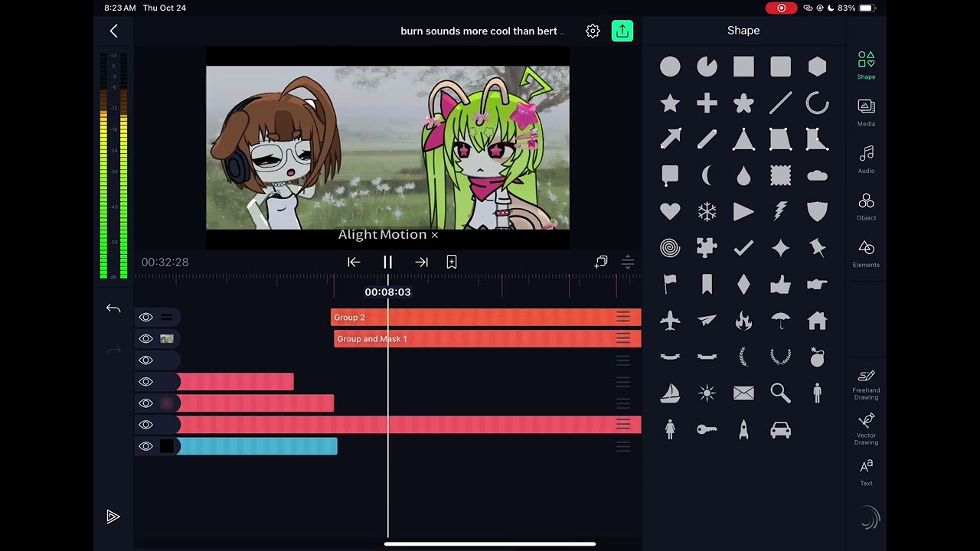Insert the umbrella shape
Image resolution: width=980 pixels, height=551 pixels.
780,321
